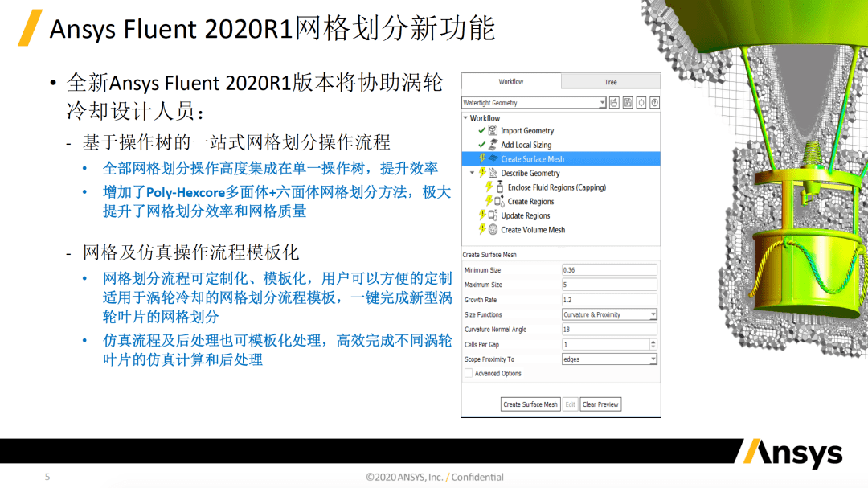Click the Enclose Fluid Regions capping icon
868x488 pixels.
coord(500,187)
